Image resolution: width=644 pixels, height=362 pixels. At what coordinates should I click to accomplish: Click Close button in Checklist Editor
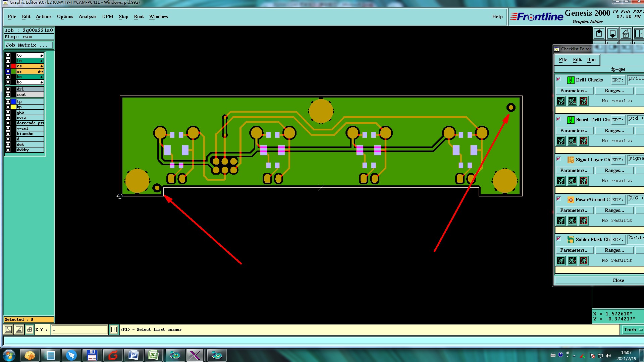pos(618,280)
